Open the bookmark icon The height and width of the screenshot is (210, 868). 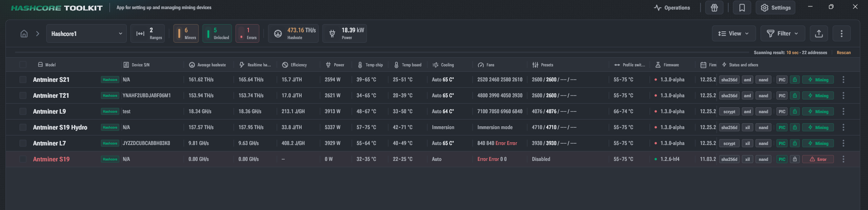coord(742,8)
